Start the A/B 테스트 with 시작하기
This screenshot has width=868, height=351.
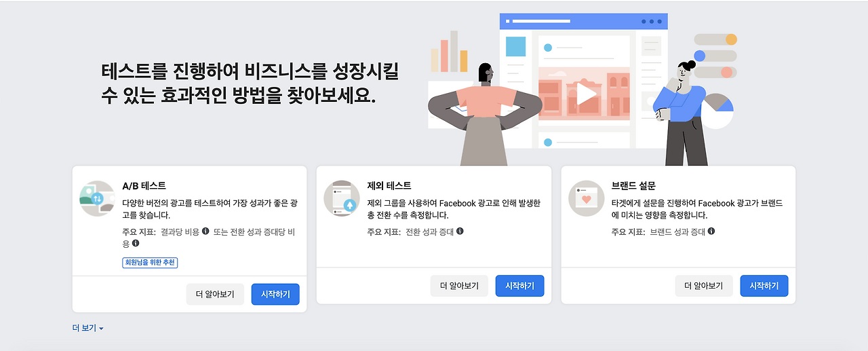click(x=275, y=295)
